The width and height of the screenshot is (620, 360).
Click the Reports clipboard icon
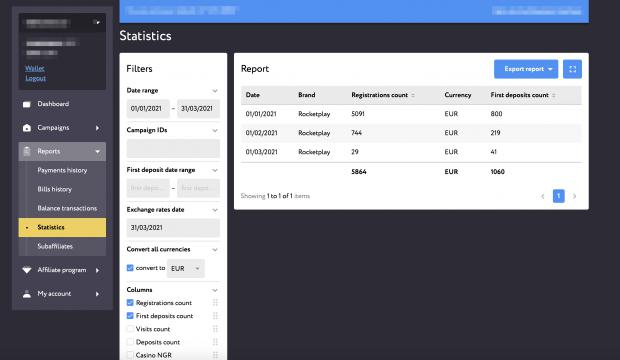27,151
